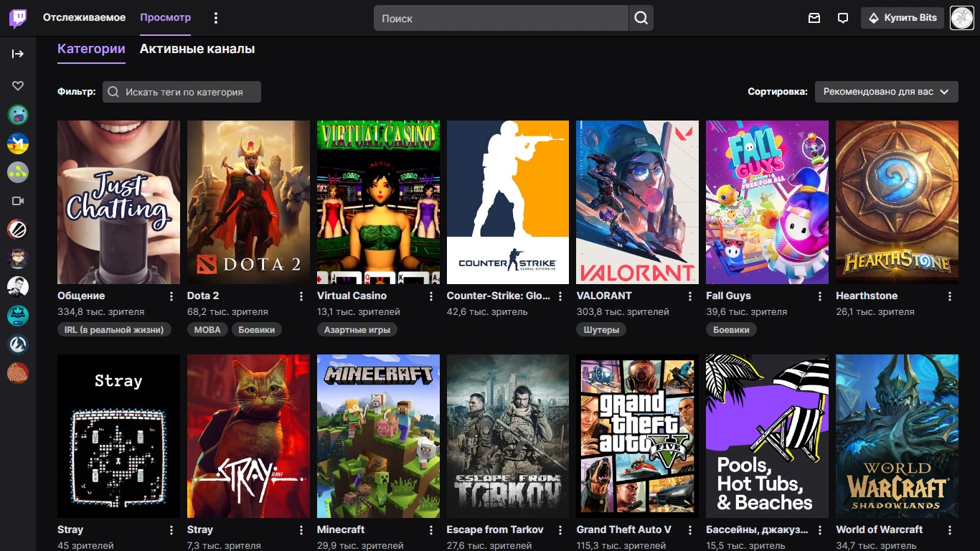980x551 pixels.
Task: Open the blue-yellow M channel avatar in sidebar
Action: (18, 143)
